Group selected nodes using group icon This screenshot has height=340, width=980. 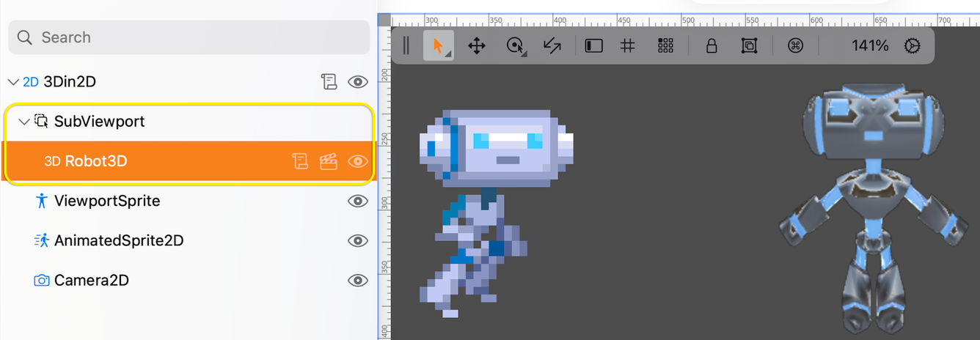point(749,46)
